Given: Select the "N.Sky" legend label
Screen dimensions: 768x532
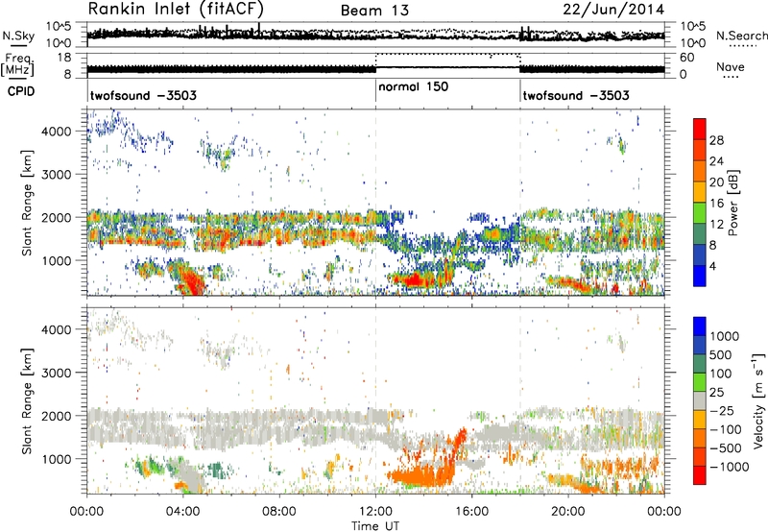Looking at the screenshot, I should click(x=18, y=36).
